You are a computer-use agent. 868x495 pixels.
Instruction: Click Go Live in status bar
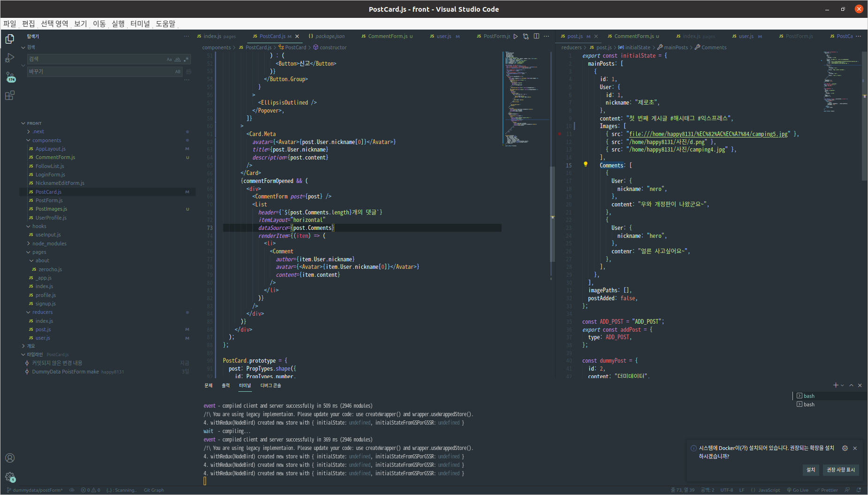point(798,490)
